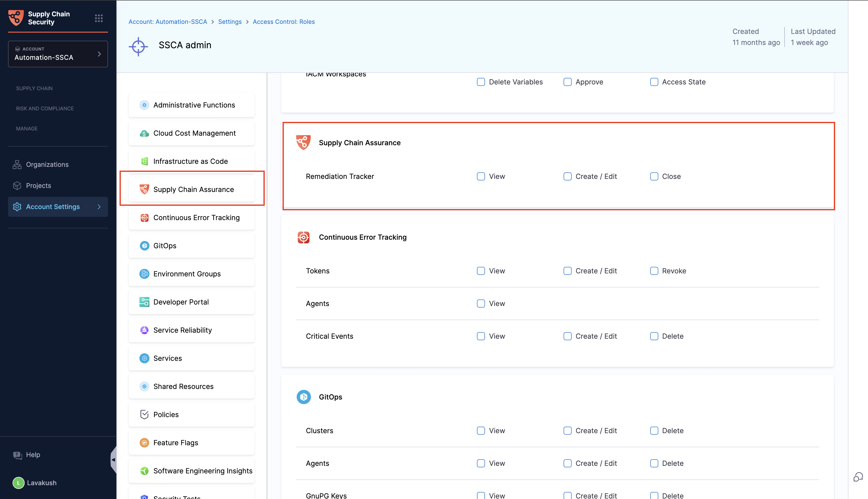
Task: Go to Settings breadcrumb link
Action: coord(230,22)
